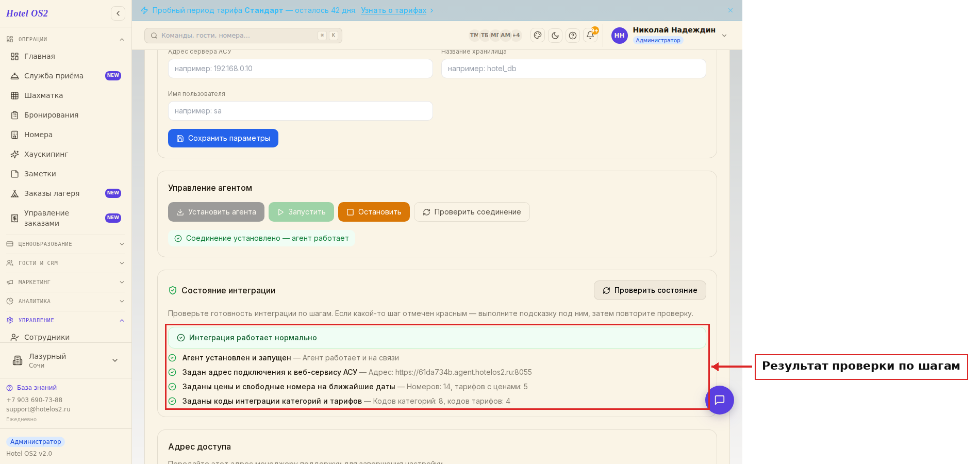Click the search magnifier icon
Viewport: 980px width, 464px height.
(x=154, y=36)
